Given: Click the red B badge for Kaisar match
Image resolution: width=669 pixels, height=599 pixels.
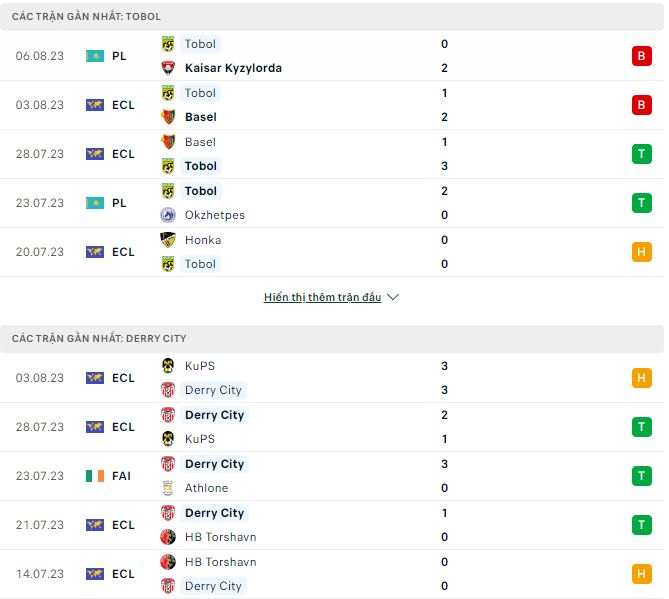Looking at the screenshot, I should [641, 56].
